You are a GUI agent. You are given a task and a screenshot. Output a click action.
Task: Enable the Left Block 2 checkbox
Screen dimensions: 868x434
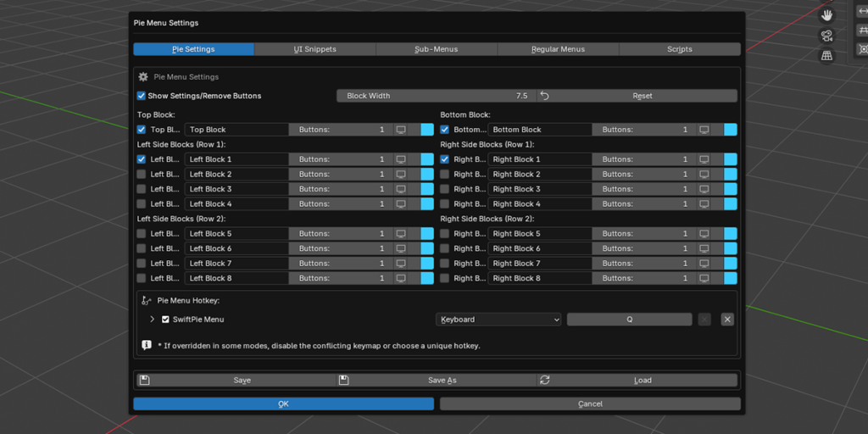pos(142,175)
